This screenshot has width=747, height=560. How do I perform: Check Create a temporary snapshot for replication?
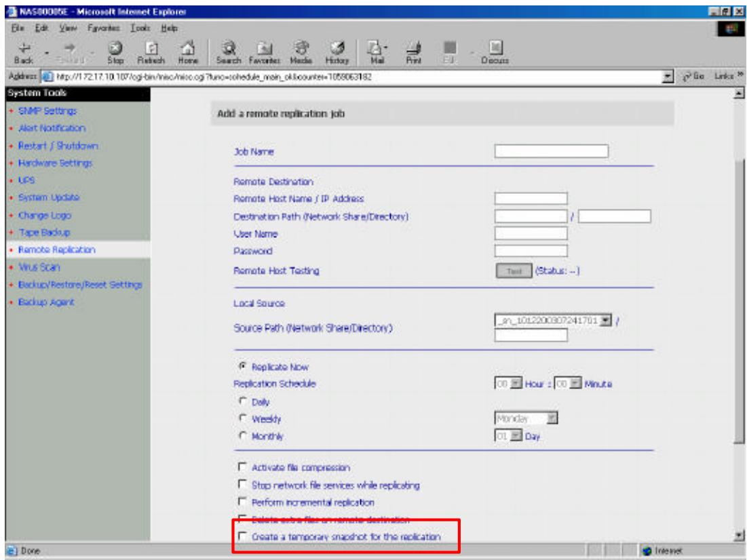click(242, 536)
